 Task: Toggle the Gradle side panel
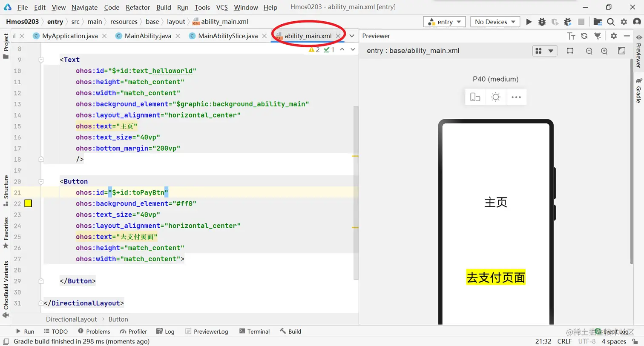[638, 90]
